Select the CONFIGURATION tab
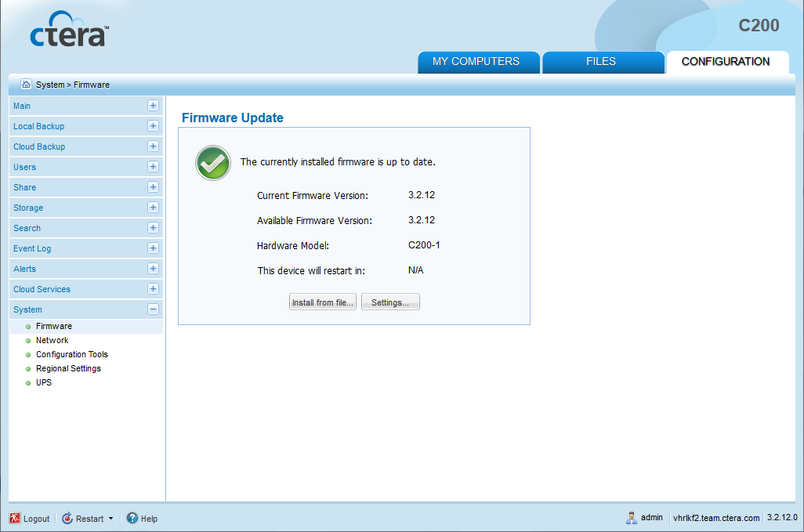 click(x=727, y=62)
